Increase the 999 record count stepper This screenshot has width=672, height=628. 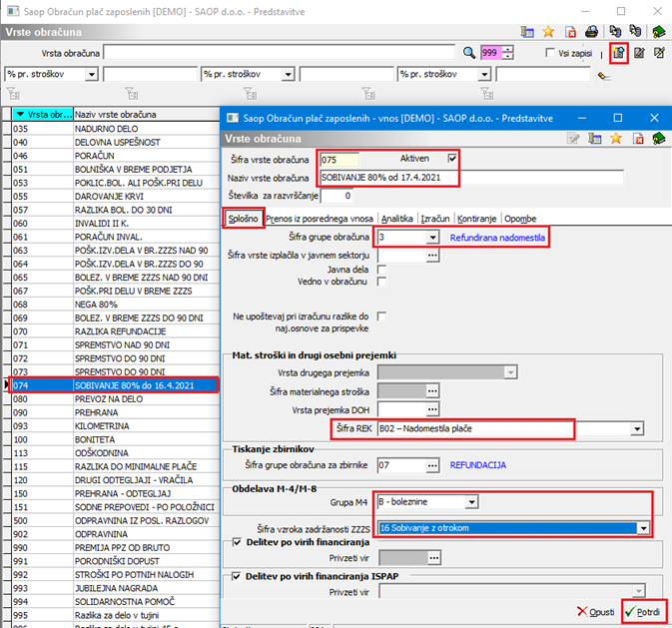508,49
